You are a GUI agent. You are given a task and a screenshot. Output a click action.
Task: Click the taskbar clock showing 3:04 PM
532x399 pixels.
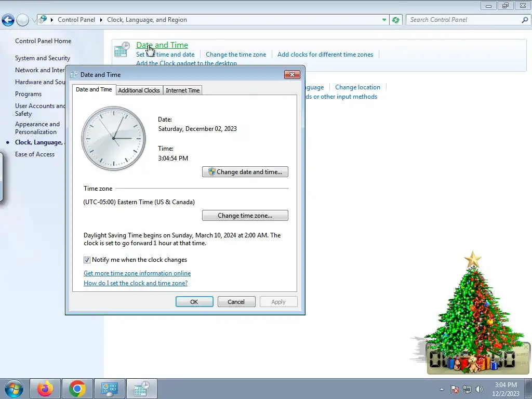[506, 389]
